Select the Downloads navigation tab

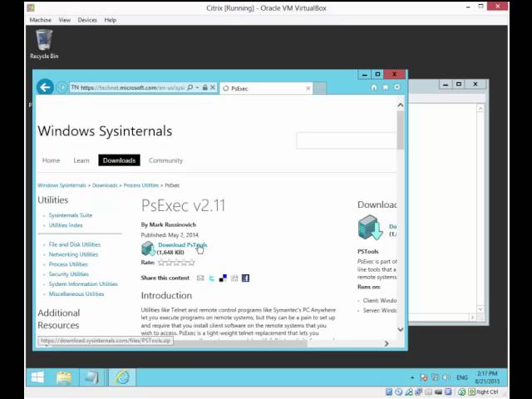119,160
